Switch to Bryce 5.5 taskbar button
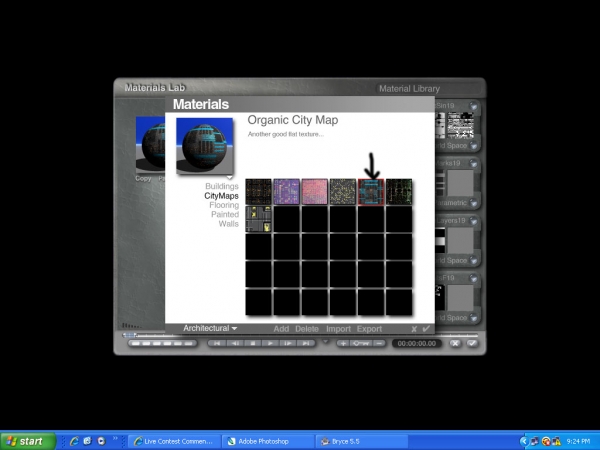 coord(362,442)
